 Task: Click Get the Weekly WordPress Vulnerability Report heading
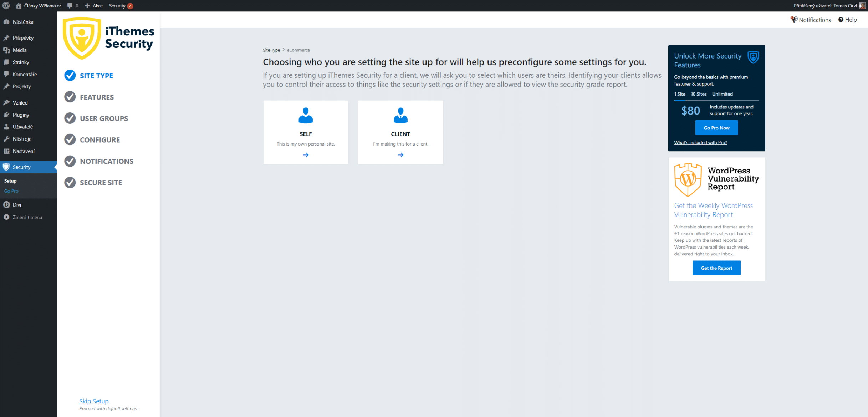coord(713,210)
